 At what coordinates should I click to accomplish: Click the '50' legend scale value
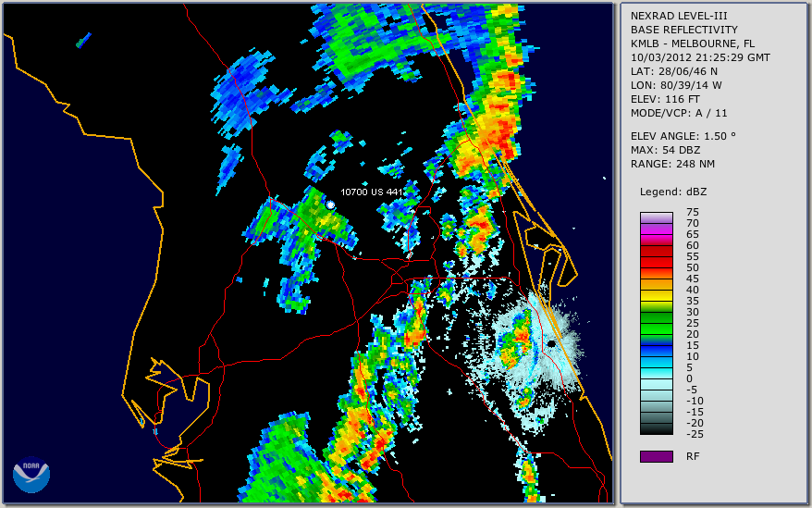[693, 267]
